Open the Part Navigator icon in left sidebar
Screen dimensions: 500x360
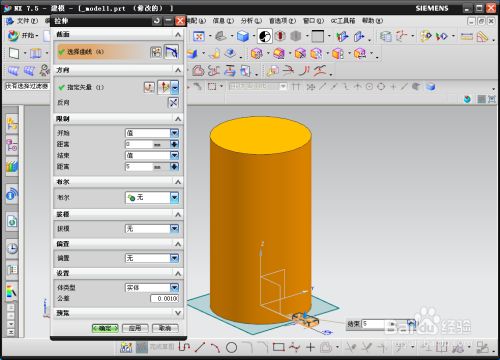[x=12, y=146]
